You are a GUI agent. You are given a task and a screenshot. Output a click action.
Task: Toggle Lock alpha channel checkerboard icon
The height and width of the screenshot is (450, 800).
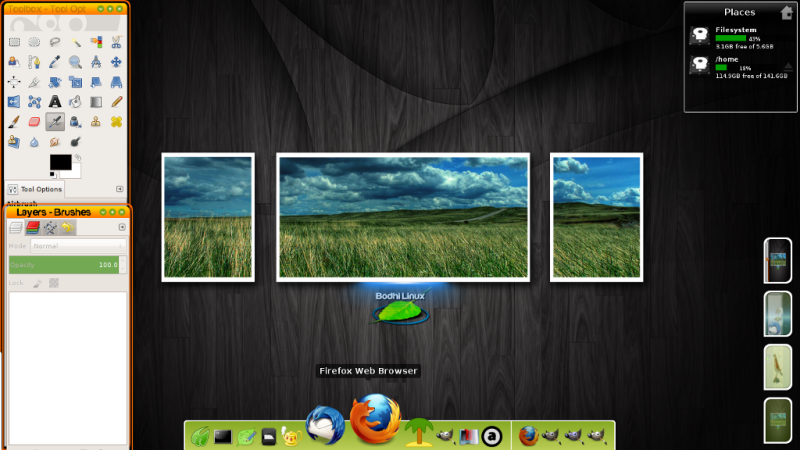pos(54,283)
